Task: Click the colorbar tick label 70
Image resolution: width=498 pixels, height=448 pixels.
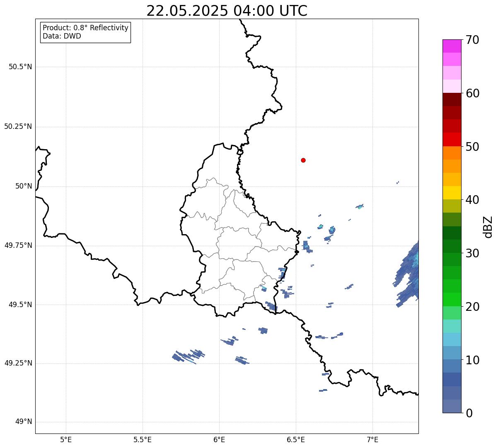Action: [472, 40]
